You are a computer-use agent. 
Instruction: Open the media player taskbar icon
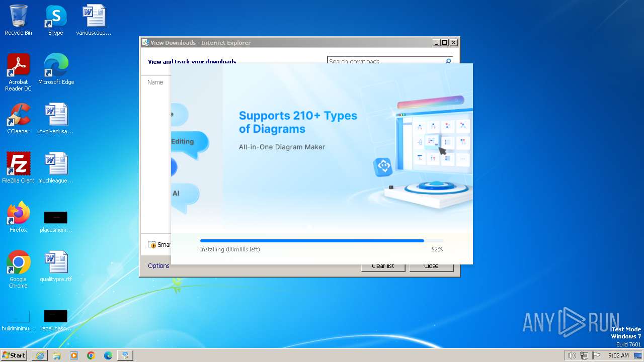(x=74, y=355)
